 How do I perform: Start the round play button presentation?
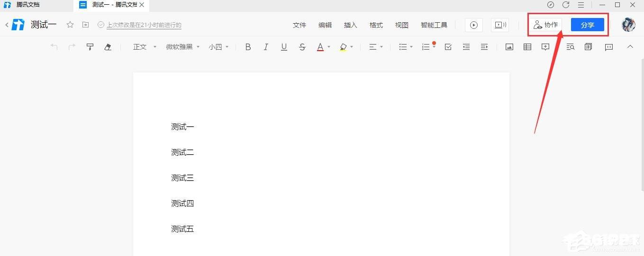[x=474, y=25]
